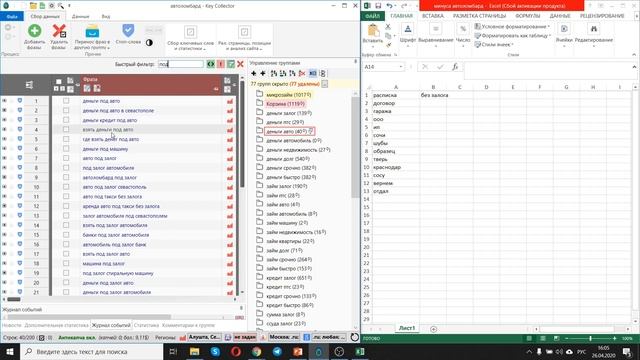640x360 pixels.
Task: Click first plus icon in group management toolbar
Action: click(253, 73)
